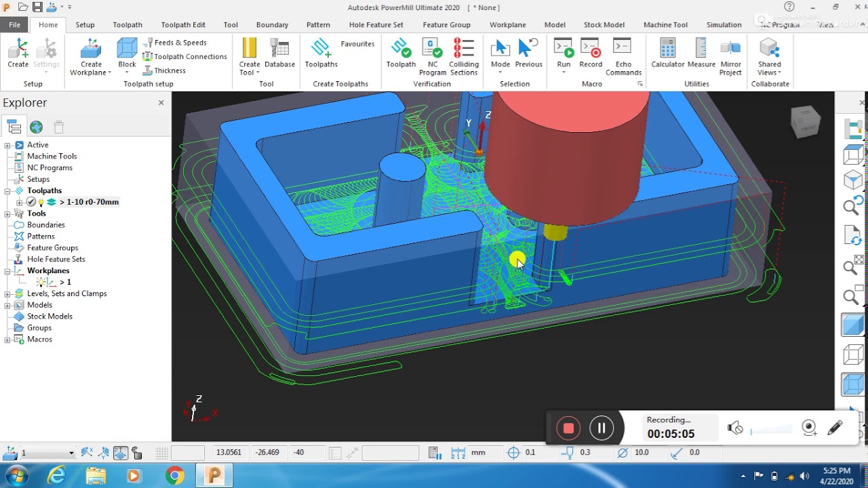Viewport: 868px width, 488px height.
Task: Open Toolpath Connections settings
Action: [x=184, y=56]
